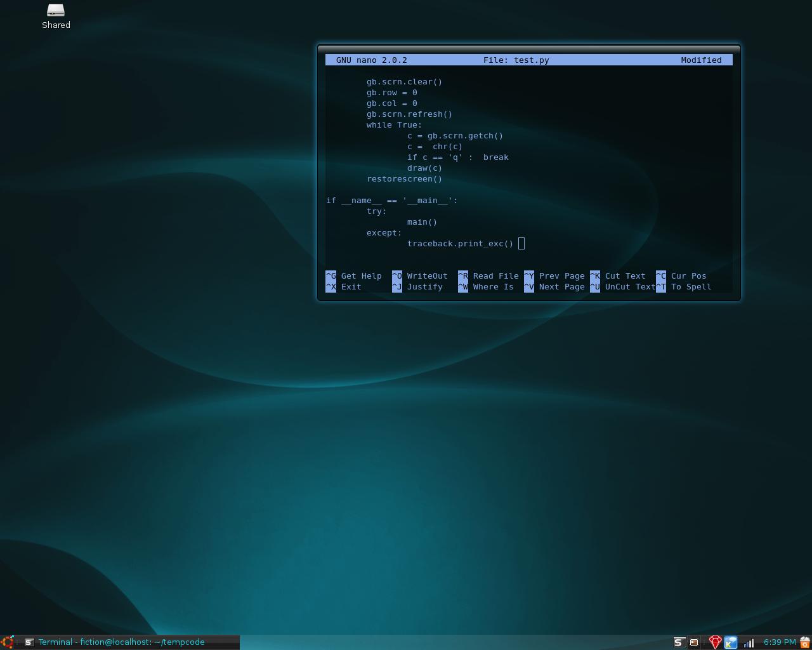Click the ^U UnCut Text shortcut label
The width and height of the screenshot is (812, 650).
point(623,286)
